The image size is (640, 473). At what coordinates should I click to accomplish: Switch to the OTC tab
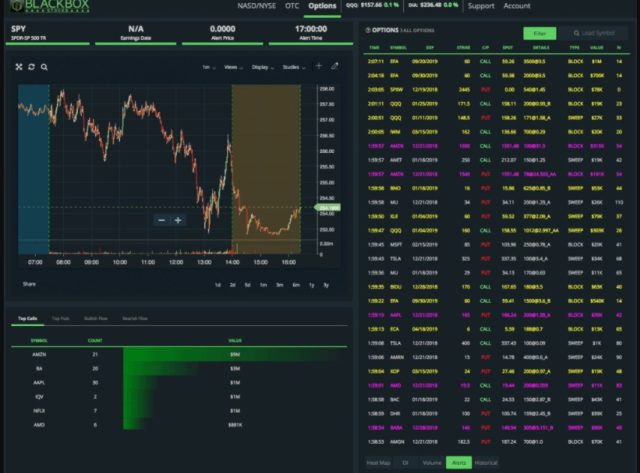pyautogui.click(x=292, y=6)
